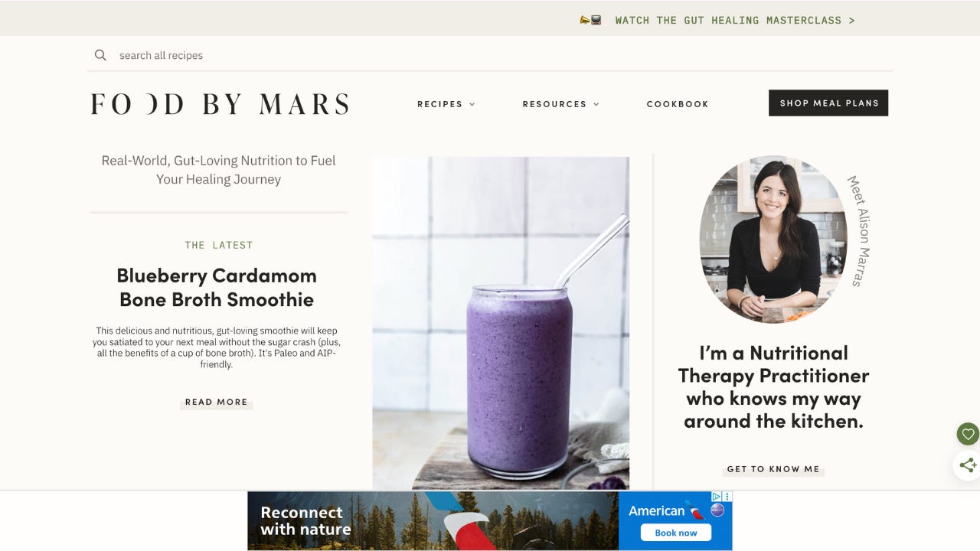This screenshot has height=551, width=980.
Task: Click Book now in the ad
Action: pos(676,533)
